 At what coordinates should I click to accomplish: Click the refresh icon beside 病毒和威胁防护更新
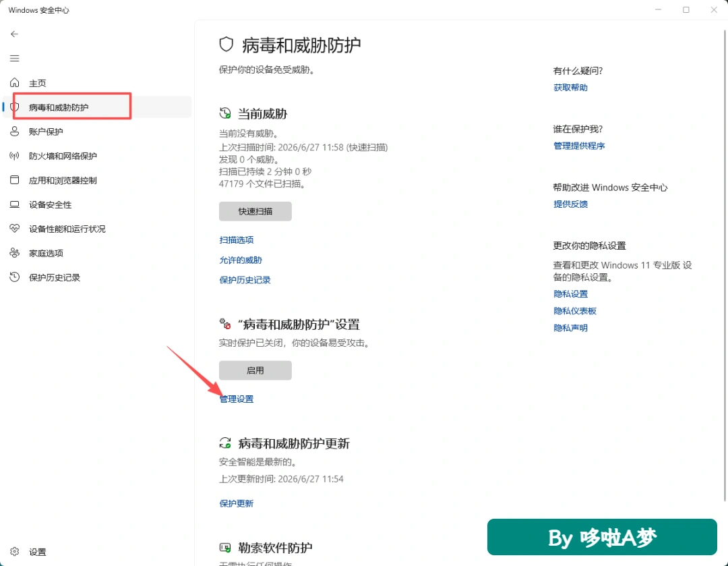pos(225,443)
